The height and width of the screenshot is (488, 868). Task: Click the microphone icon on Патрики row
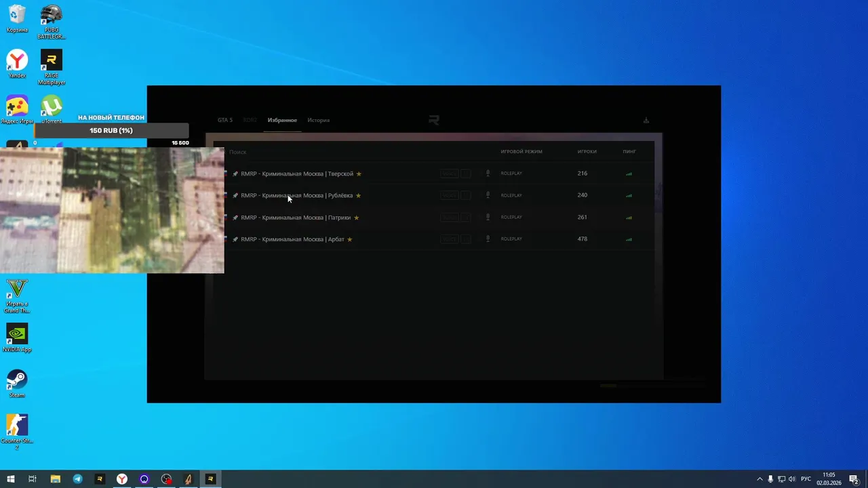coord(488,218)
